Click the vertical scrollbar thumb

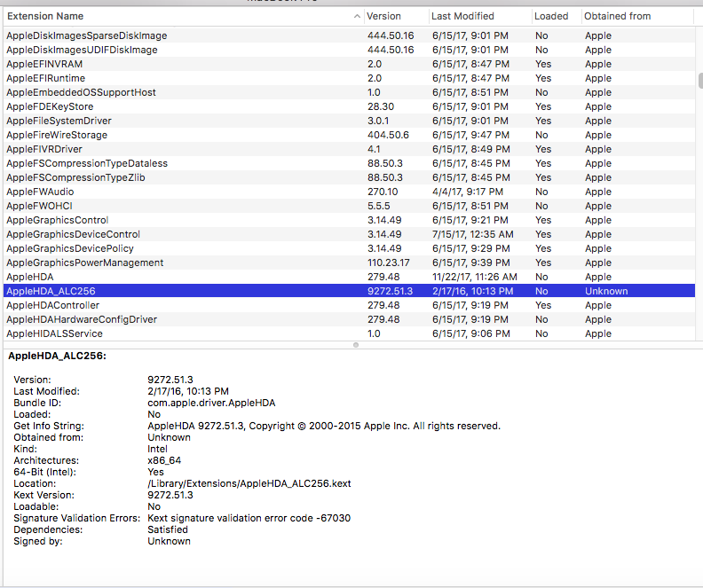point(699,81)
